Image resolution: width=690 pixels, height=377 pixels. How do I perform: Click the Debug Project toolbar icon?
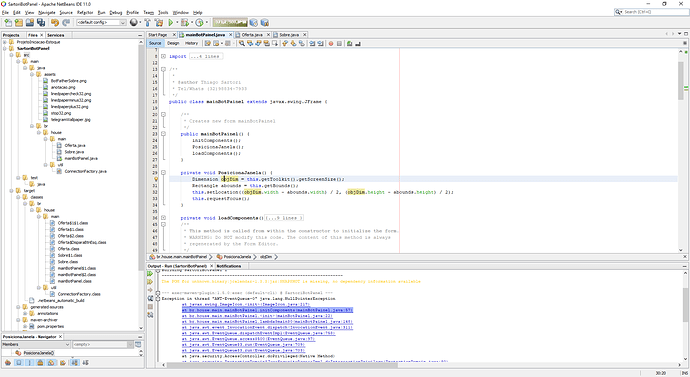[x=185, y=22]
